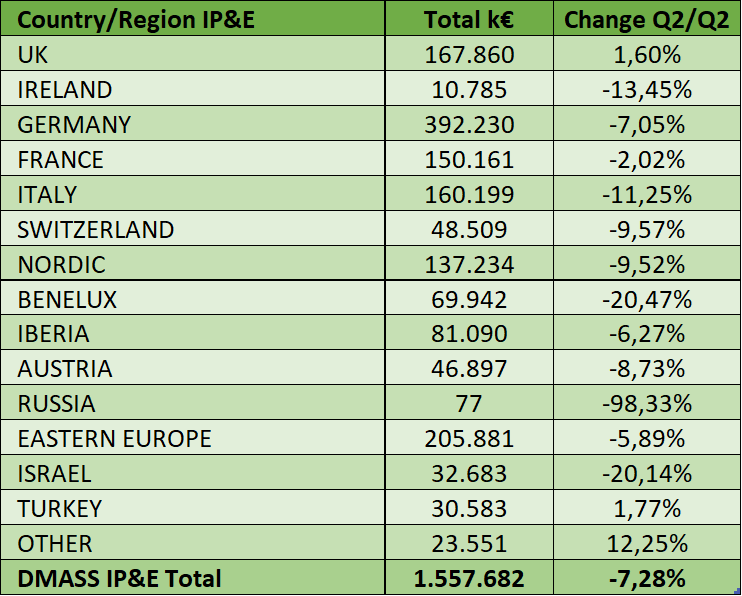Click Israel's change value -20,14%
Image resolution: width=742 pixels, height=596 pixels.
coord(645,474)
